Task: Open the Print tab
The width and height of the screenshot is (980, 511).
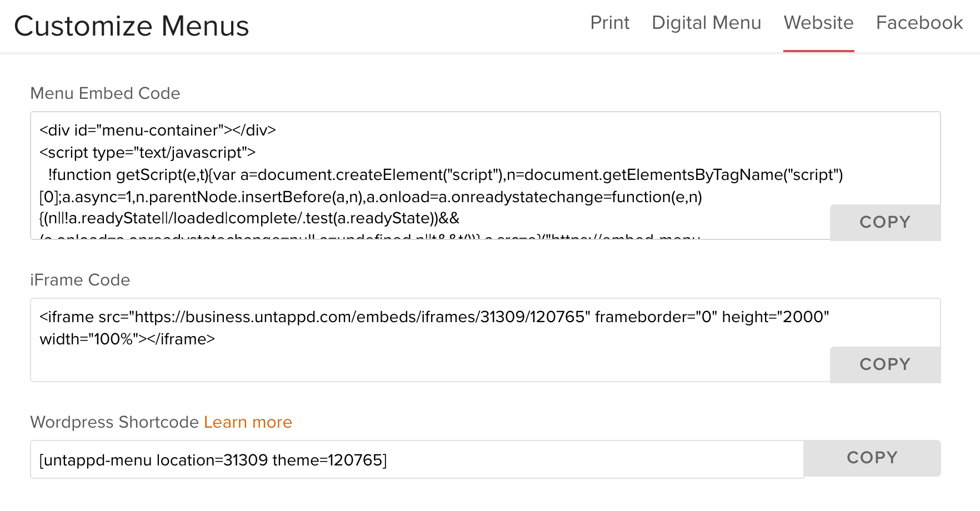Action: [609, 23]
